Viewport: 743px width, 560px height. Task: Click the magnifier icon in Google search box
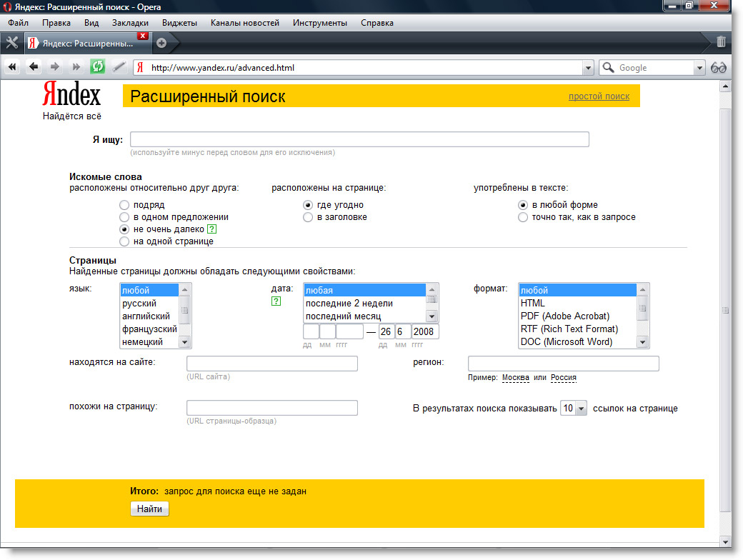(609, 68)
